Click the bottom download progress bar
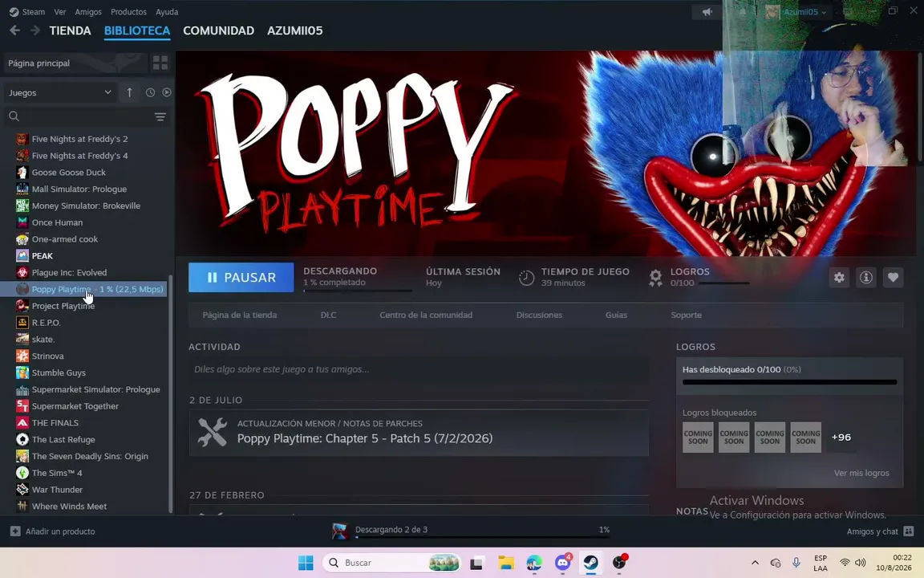The width and height of the screenshot is (924, 578). [x=482, y=537]
